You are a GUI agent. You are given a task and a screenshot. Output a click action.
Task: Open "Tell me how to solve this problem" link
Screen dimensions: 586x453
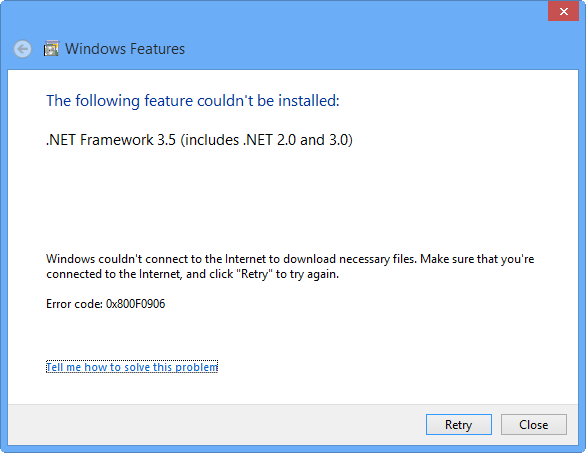(x=132, y=367)
